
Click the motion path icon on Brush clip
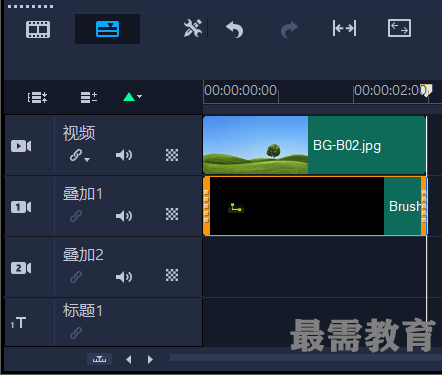pyautogui.click(x=236, y=207)
